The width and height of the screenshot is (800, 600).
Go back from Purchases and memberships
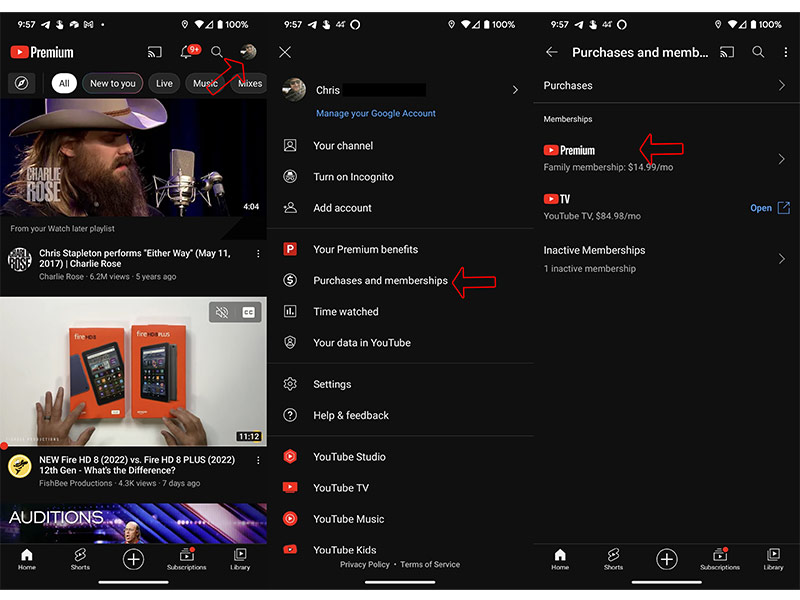[552, 52]
